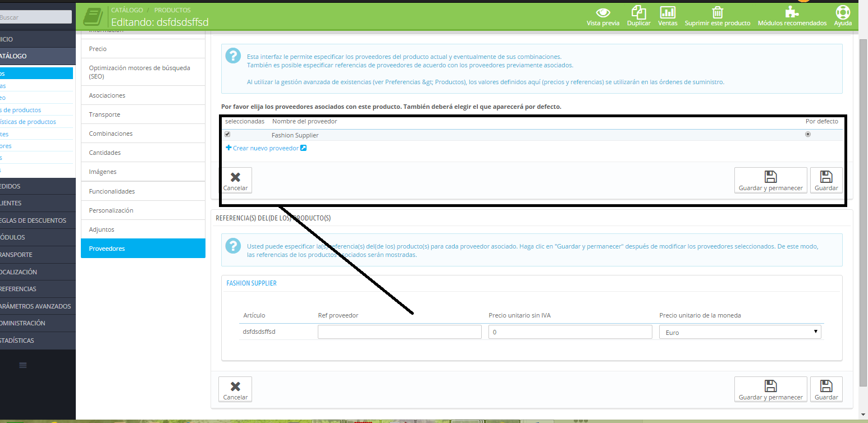Click the page vertical scrollbar
868x423 pixels.
click(863, 213)
